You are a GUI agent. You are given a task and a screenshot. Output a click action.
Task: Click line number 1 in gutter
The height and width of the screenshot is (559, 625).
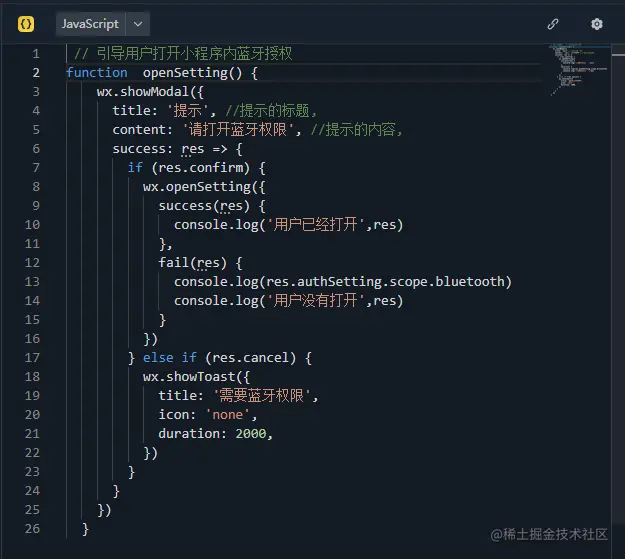36,53
